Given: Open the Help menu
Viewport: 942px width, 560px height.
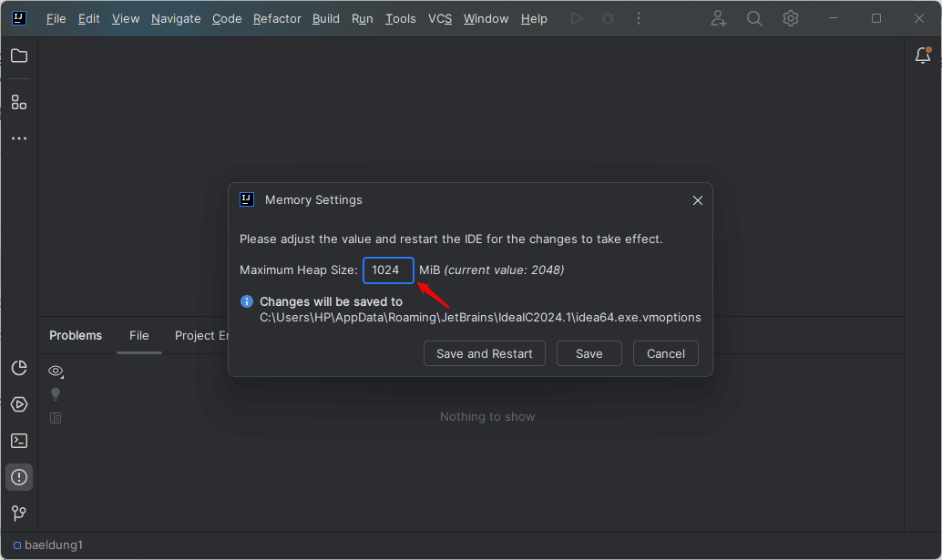Looking at the screenshot, I should click(x=534, y=18).
